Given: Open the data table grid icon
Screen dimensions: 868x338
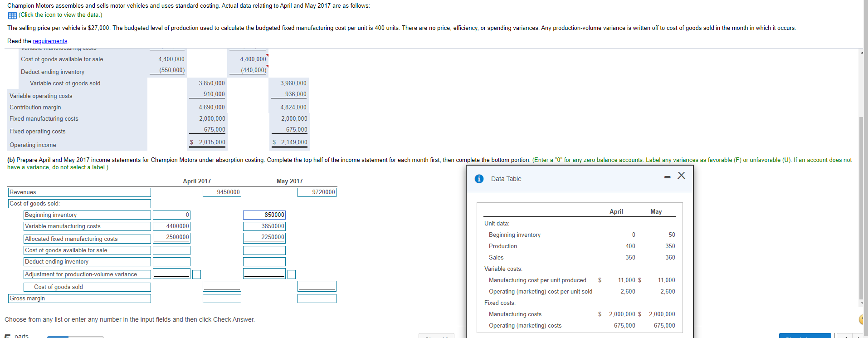Looking at the screenshot, I should pos(12,15).
